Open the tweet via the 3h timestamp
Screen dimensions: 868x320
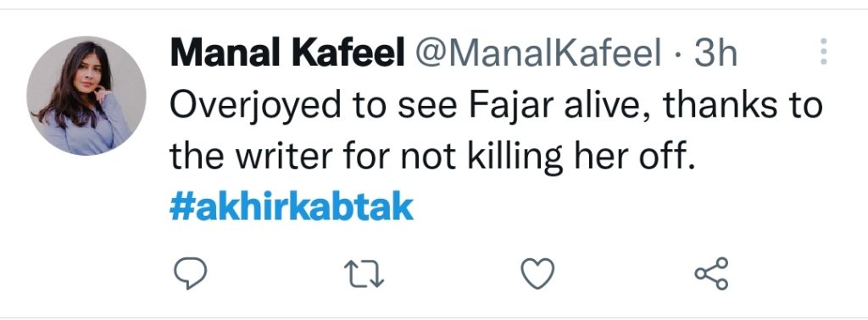[x=715, y=53]
